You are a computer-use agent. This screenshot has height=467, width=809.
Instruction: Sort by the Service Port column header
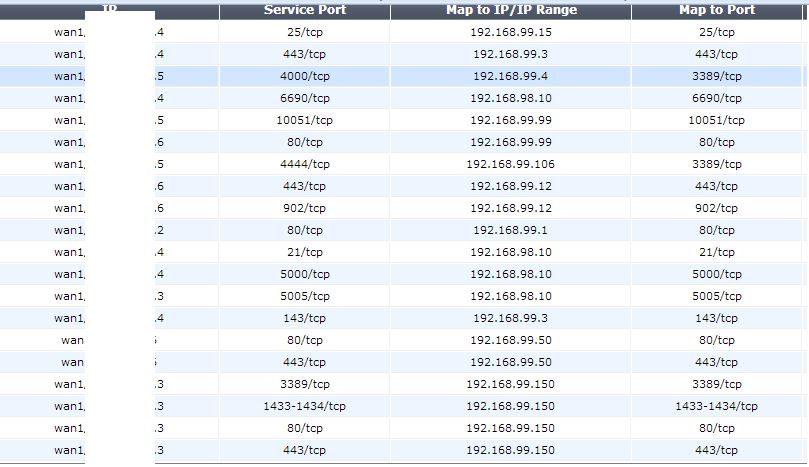point(304,10)
